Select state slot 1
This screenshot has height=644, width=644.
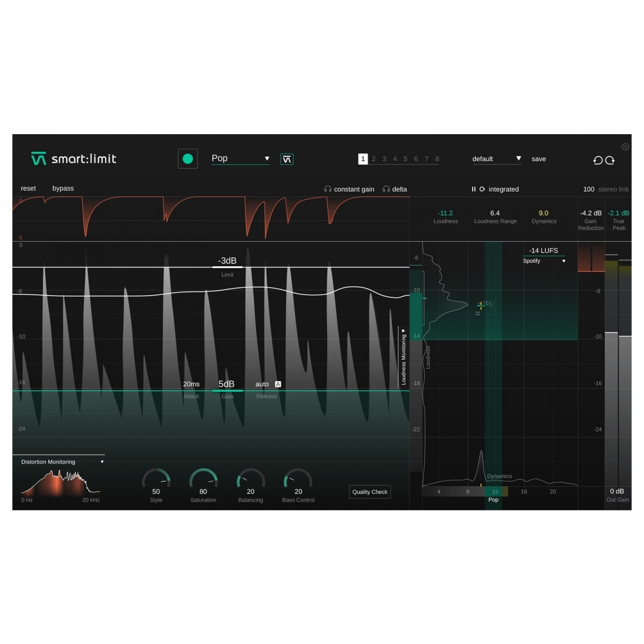coord(363,159)
